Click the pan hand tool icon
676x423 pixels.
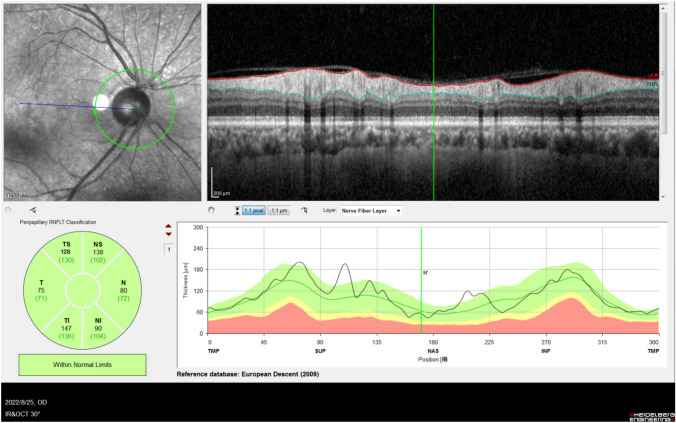[x=211, y=211]
